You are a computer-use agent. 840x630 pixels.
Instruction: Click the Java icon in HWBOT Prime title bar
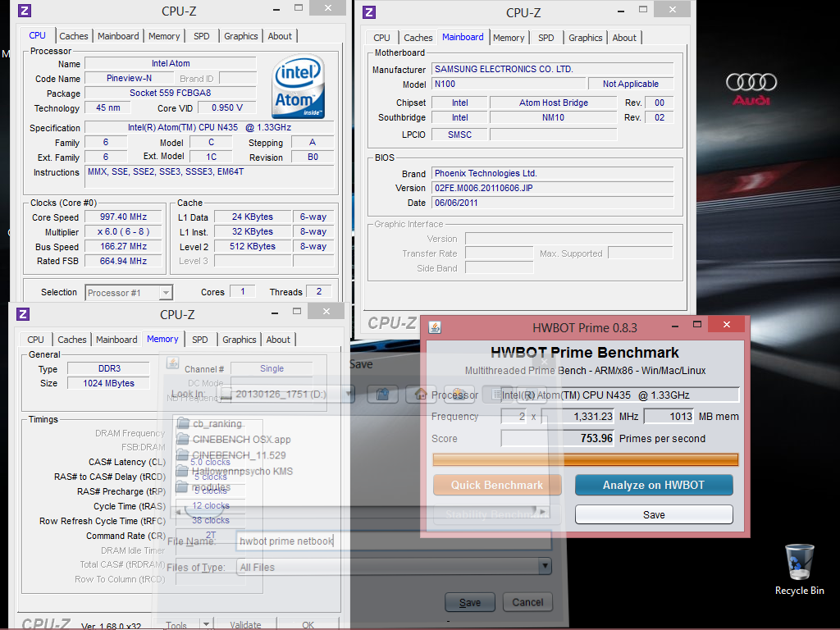pyautogui.click(x=435, y=327)
